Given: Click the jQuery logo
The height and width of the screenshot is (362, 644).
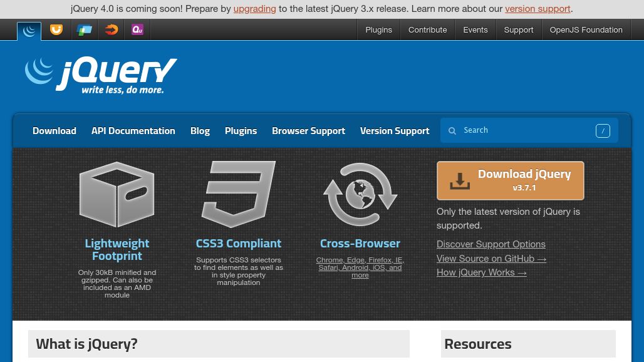Looking at the screenshot, I should [101, 76].
